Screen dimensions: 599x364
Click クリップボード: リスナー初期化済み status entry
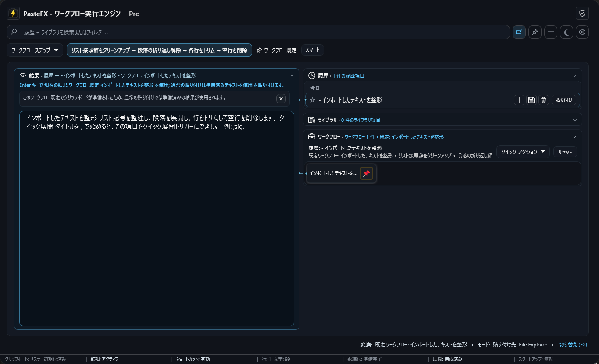[x=36, y=359]
